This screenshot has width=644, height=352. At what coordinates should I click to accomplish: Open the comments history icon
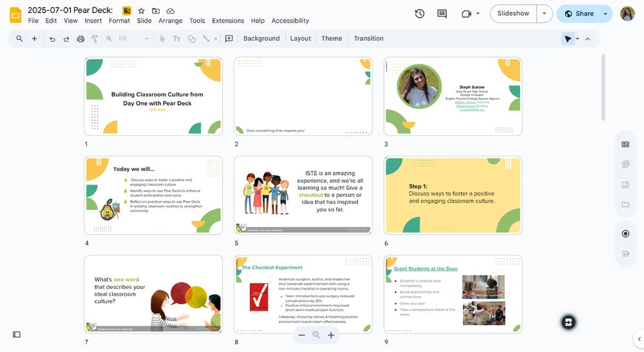[442, 14]
